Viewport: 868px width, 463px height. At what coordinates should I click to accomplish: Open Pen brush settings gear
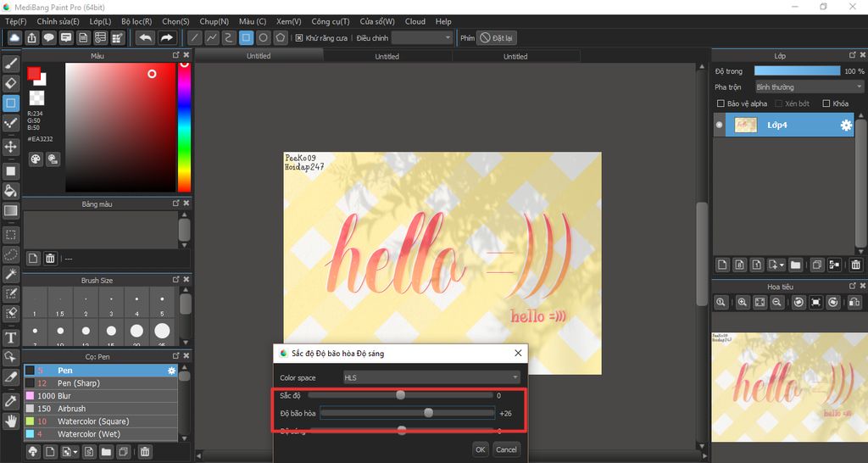tap(171, 371)
